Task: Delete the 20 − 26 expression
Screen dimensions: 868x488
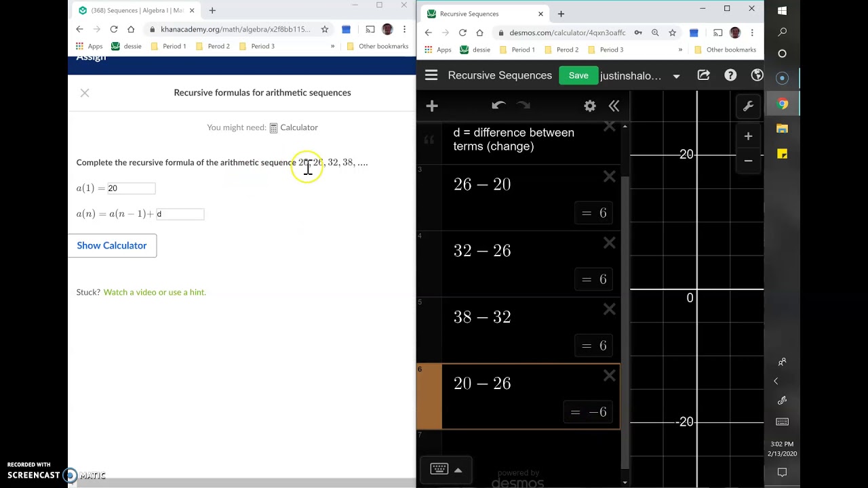Action: (x=609, y=375)
